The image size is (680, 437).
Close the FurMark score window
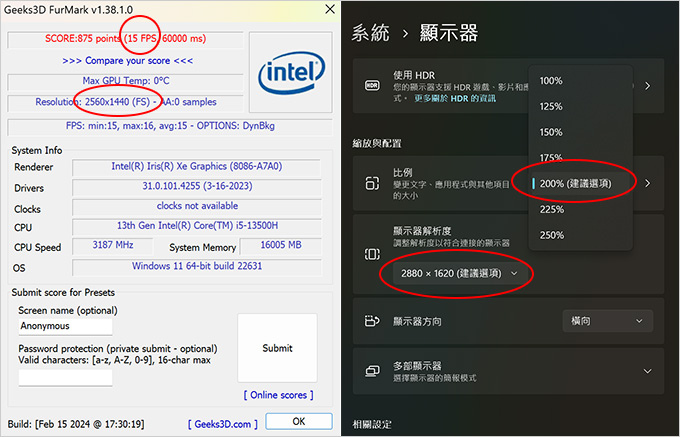(330, 9)
